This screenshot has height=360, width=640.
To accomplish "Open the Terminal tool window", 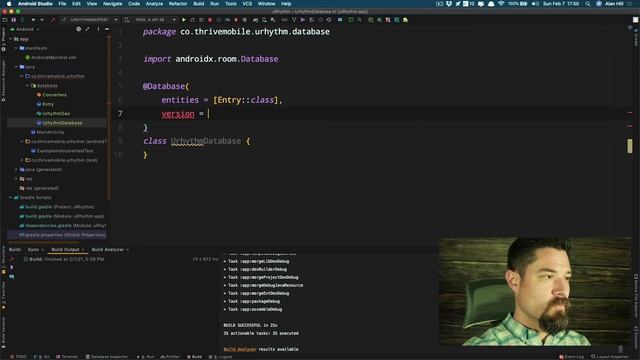I will click(x=67, y=357).
